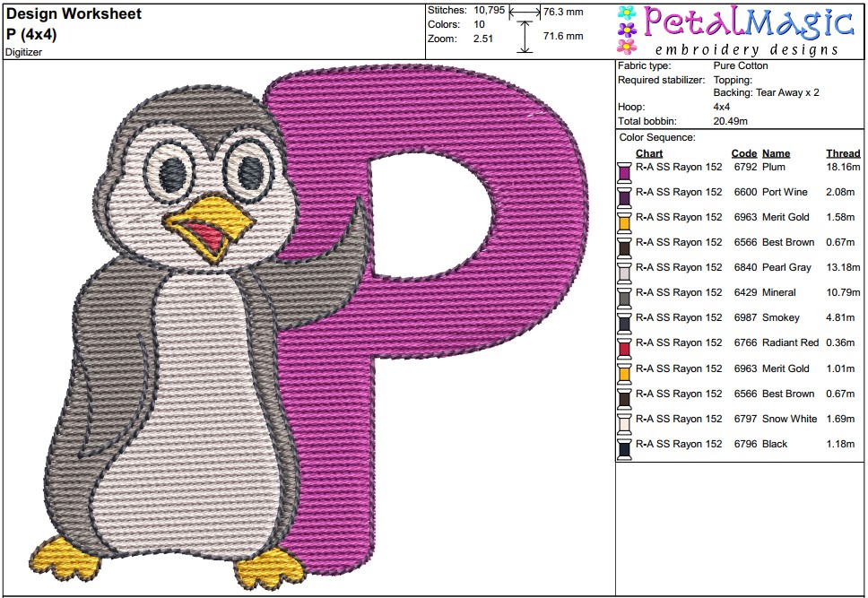The height and width of the screenshot is (598, 868).
Task: Click the 'Backing: Tear Away x 2' text
Action: pos(766,92)
